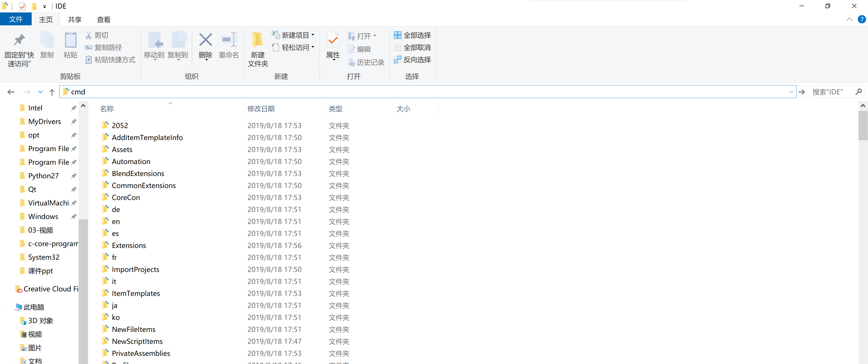The image size is (868, 364).
Task: Collapse the ribbon with the chevron
Action: click(849, 19)
